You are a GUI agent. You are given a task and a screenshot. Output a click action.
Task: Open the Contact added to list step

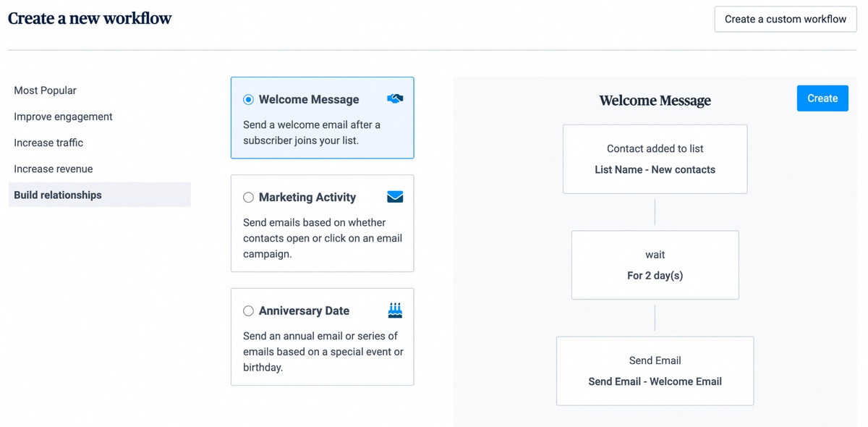(655, 158)
